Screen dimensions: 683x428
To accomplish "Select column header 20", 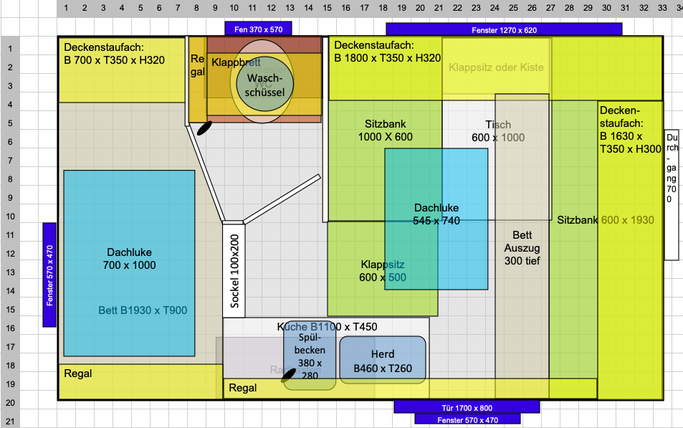I will [420, 8].
